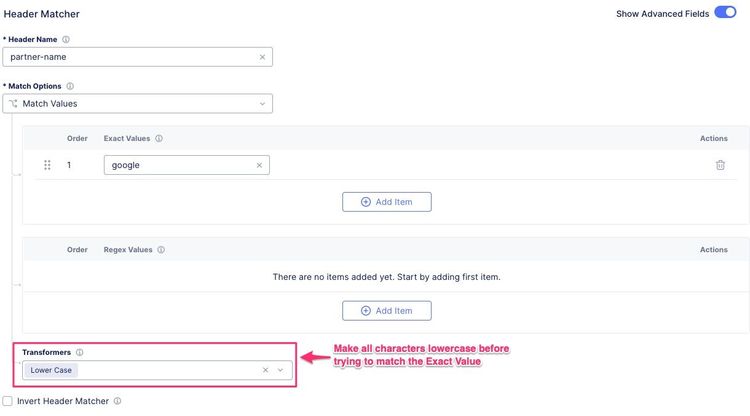The image size is (750, 416).
Task: Grab the drag handle of row 1
Action: pyautogui.click(x=47, y=165)
